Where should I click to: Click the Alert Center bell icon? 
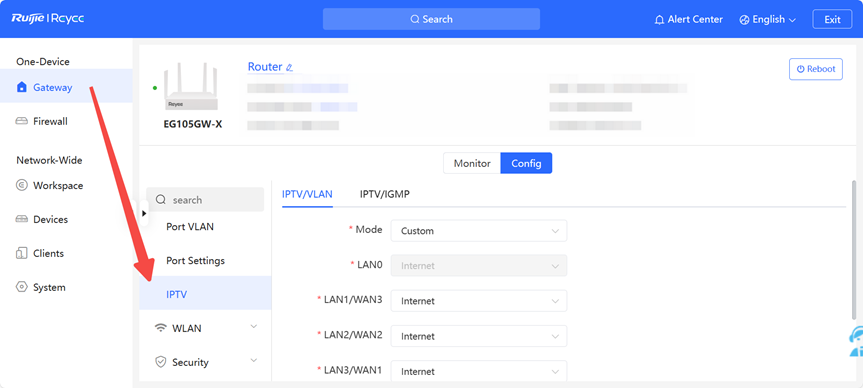click(659, 20)
